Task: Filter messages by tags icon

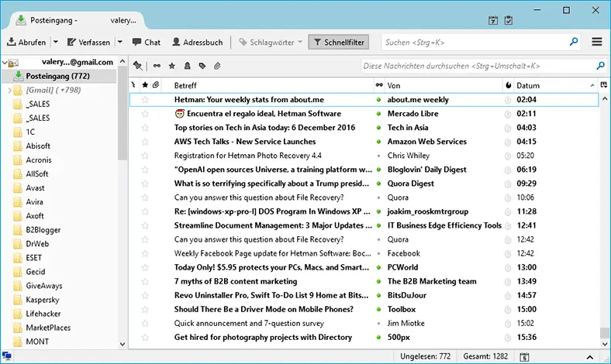Action: 202,66
